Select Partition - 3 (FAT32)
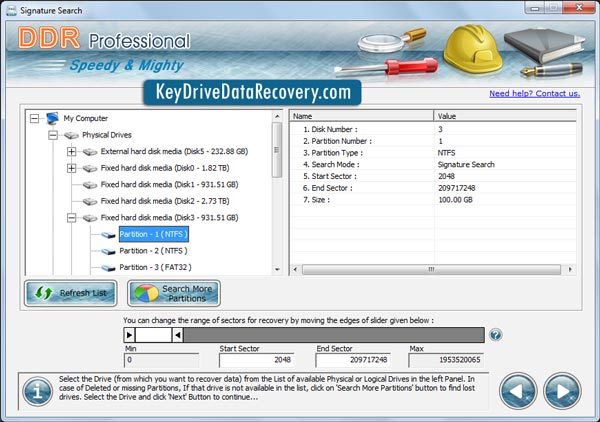Image resolution: width=600 pixels, height=422 pixels. coord(155,267)
